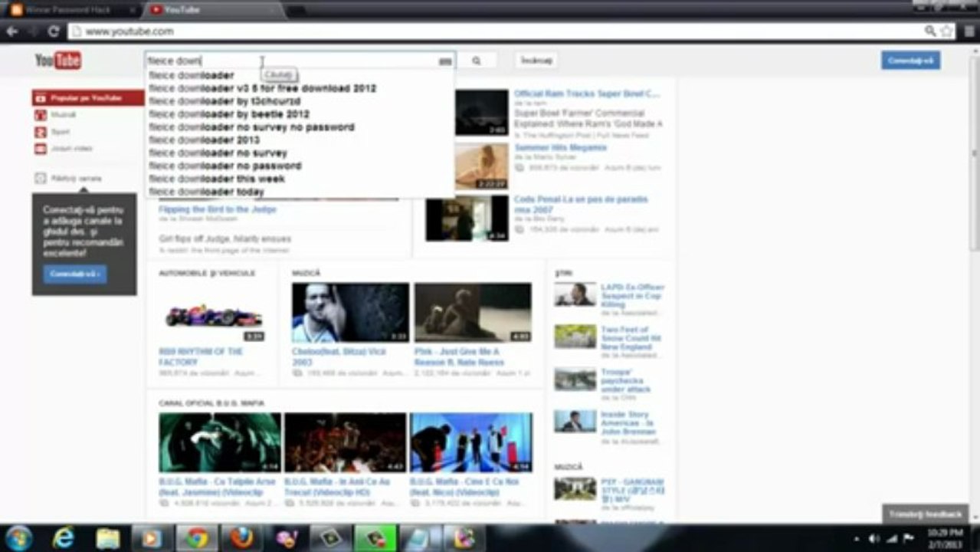Reload the page with the refresh icon
The image size is (980, 552).
pyautogui.click(x=53, y=31)
